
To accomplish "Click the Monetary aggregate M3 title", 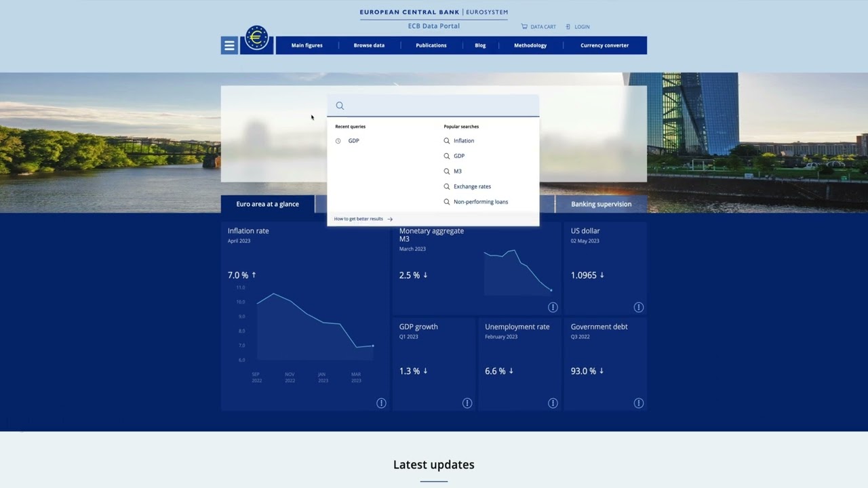I will click(431, 235).
